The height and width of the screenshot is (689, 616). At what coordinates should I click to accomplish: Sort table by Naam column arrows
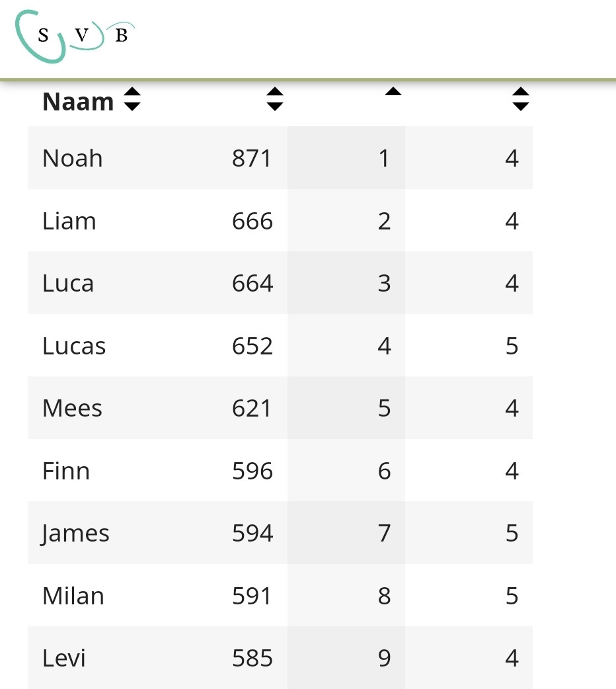pyautogui.click(x=132, y=99)
